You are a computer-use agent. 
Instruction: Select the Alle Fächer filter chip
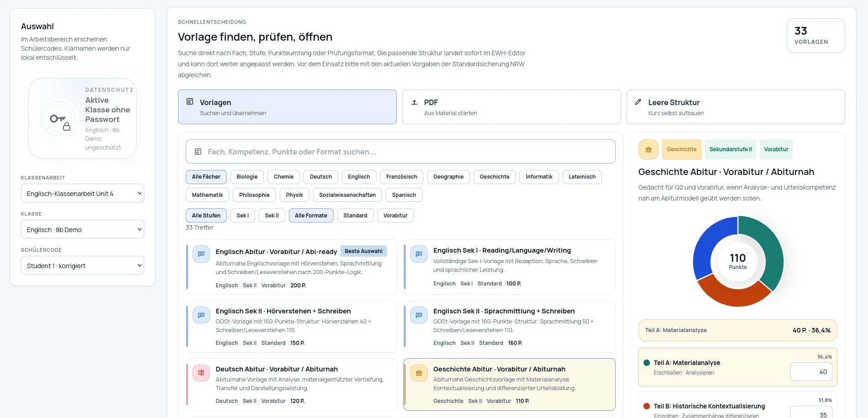[206, 177]
